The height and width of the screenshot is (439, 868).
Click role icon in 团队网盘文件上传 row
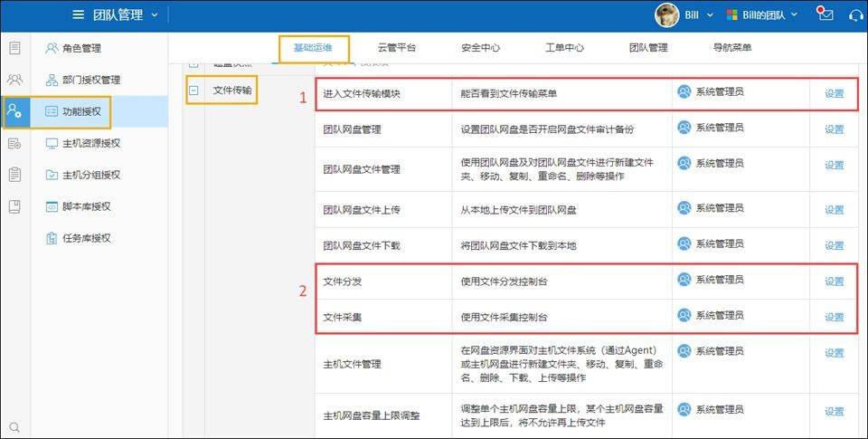[684, 208]
